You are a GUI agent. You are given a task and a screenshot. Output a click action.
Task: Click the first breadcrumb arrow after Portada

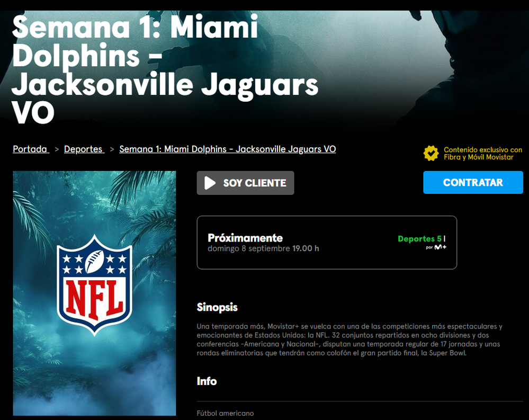[57, 149]
